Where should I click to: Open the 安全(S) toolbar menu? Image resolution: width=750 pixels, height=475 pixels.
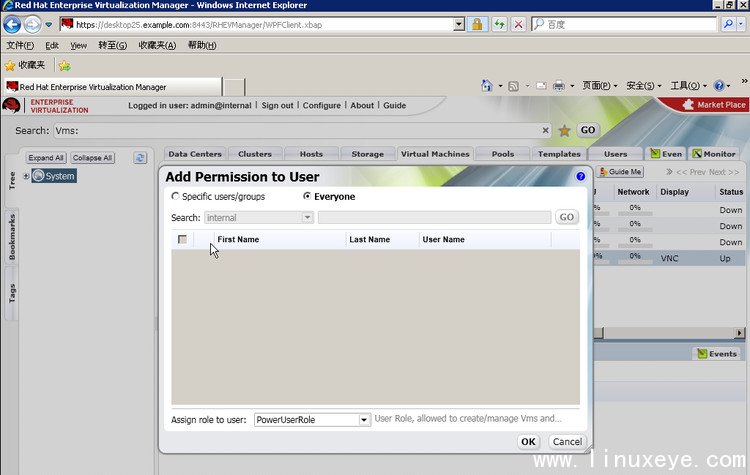[x=643, y=86]
